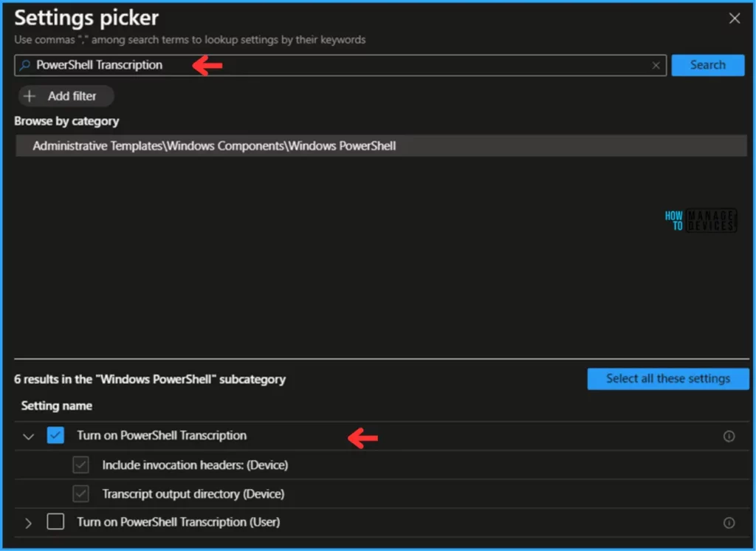
Task: Toggle Include invocation headers (Device) checkbox
Action: (x=80, y=465)
